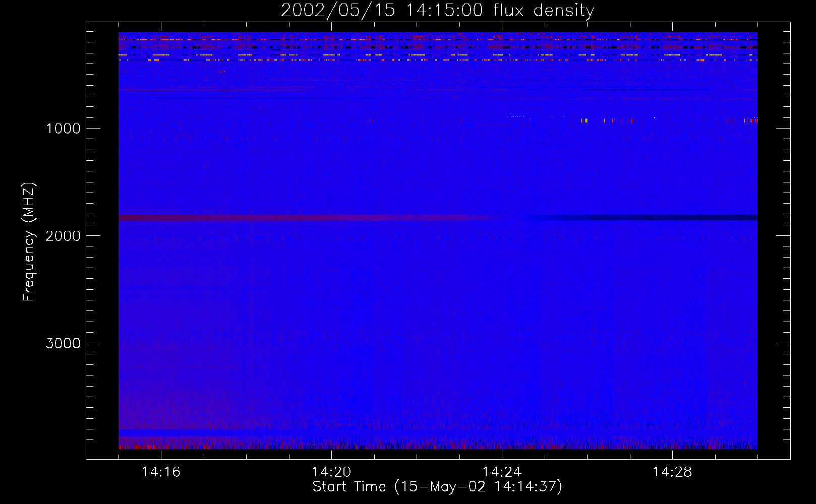Click the 14:28 time tick label
Image resolution: width=816 pixels, height=504 pixels.
pyautogui.click(x=672, y=472)
